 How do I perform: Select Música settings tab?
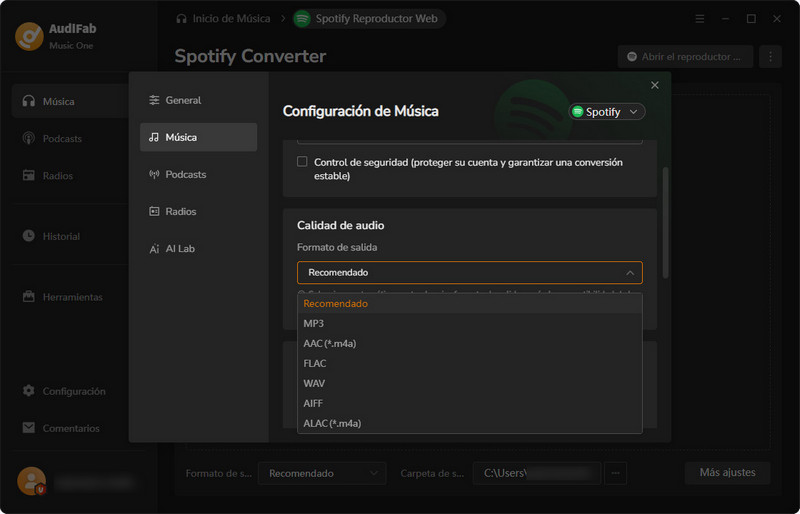click(198, 137)
